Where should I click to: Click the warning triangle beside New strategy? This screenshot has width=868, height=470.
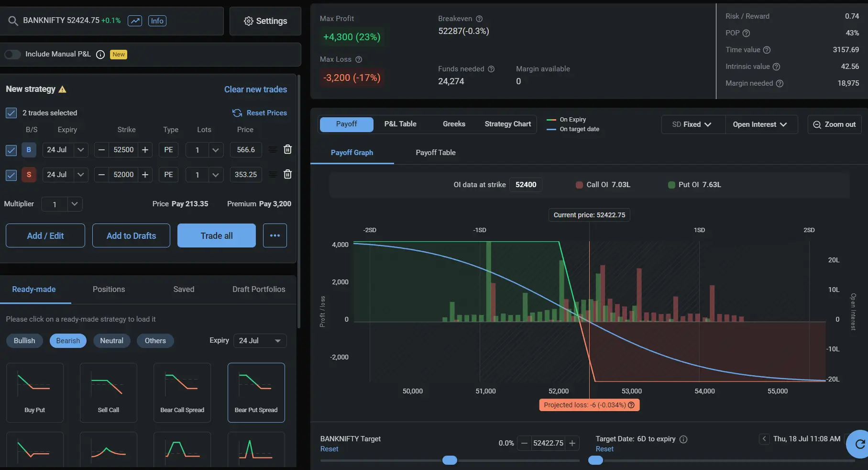[62, 90]
